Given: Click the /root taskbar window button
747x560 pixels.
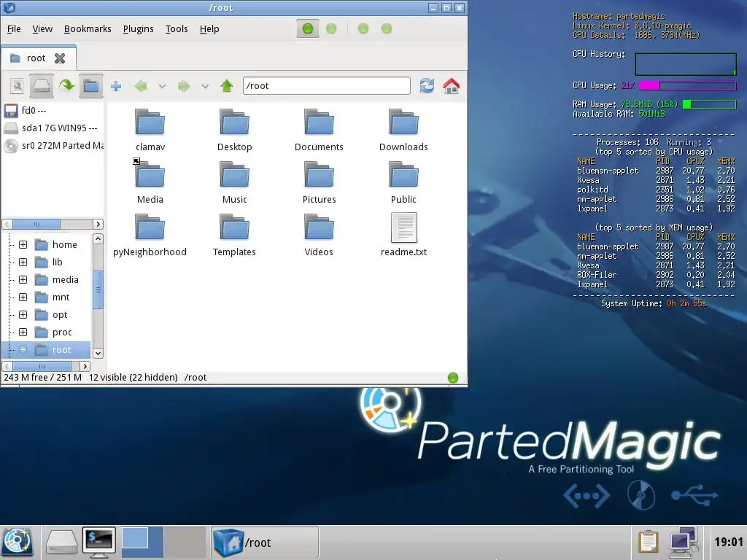Looking at the screenshot, I should [265, 542].
